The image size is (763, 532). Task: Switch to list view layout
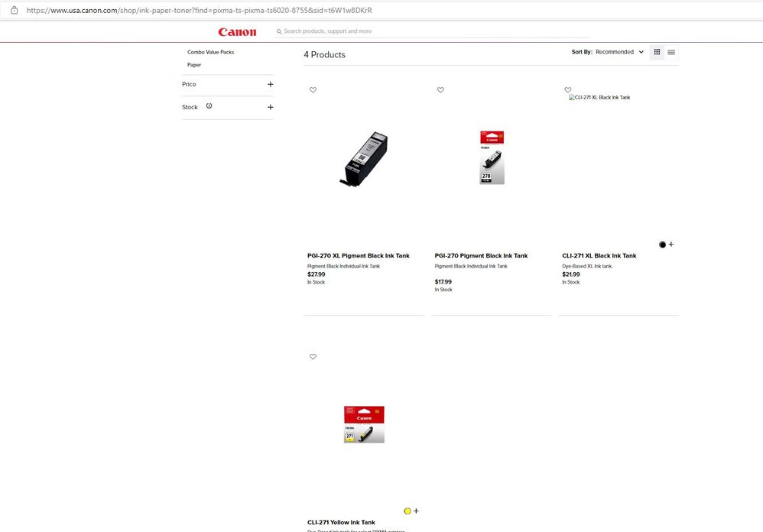[x=671, y=52]
